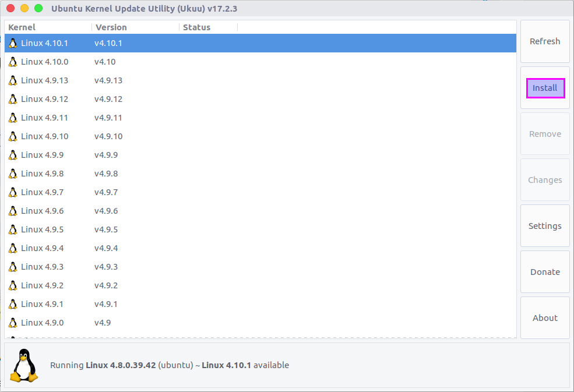The height and width of the screenshot is (392, 574).
Task: Click penguin icon beside Linux 4.9.9
Action: pos(13,155)
